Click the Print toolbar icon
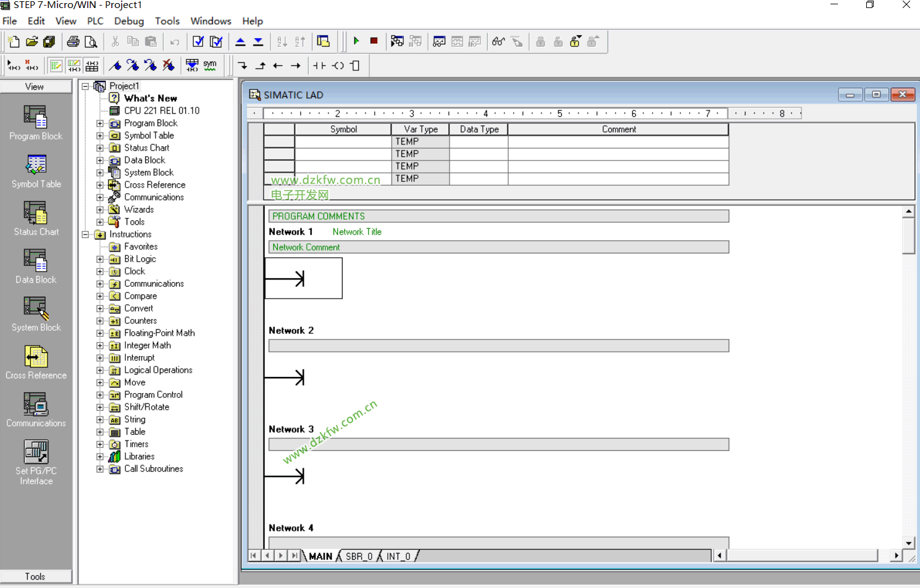This screenshot has width=920, height=588. (x=73, y=42)
